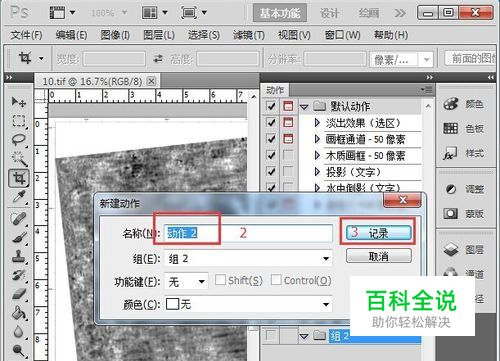
Task: Enable the Control(O) checkbox
Action: coord(276,280)
